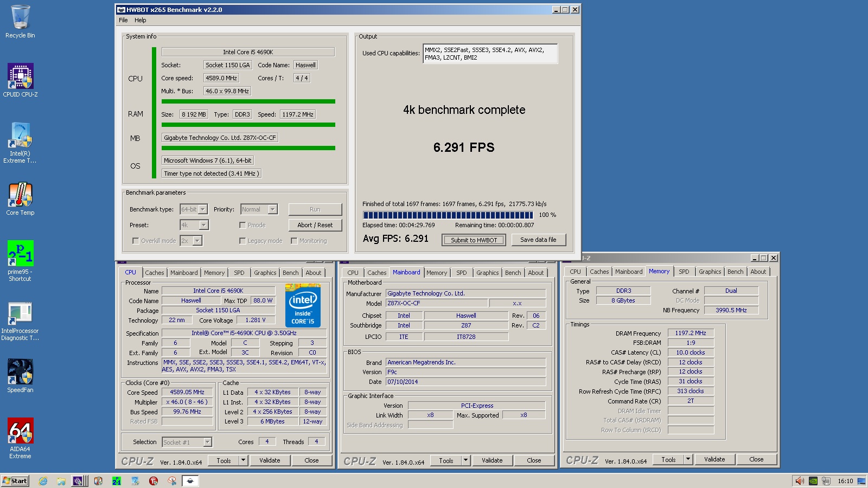Click the taskbar clock showing 16:10
Screen dimensions: 868x488
[x=845, y=481]
